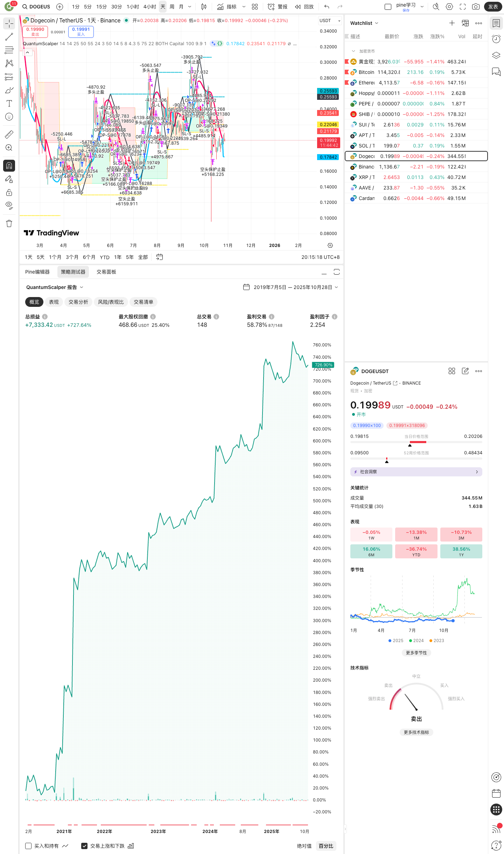Click the 发表 publish button
The width and height of the screenshot is (504, 854).
coord(493,7)
